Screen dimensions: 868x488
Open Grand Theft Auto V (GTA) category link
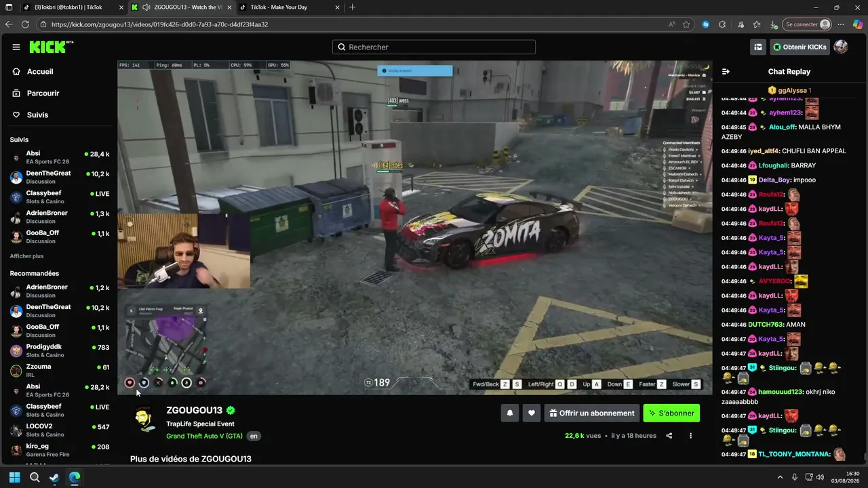point(204,436)
